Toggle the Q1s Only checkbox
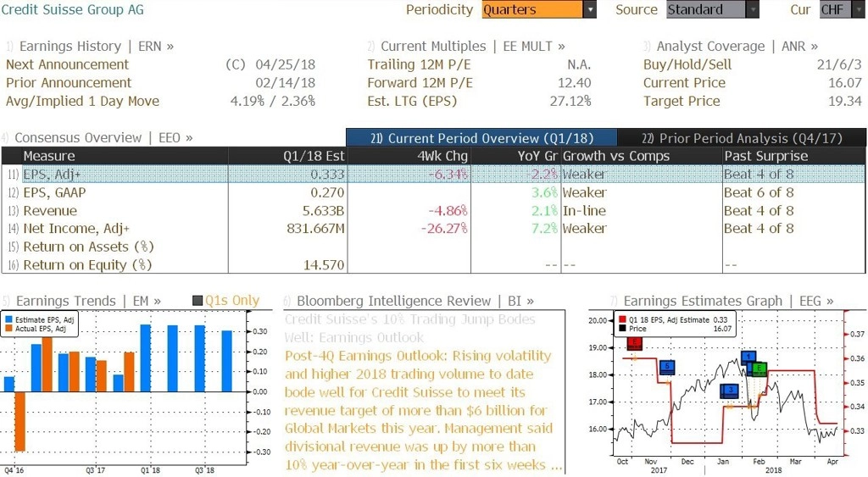This screenshot has height=477, width=868. (197, 301)
